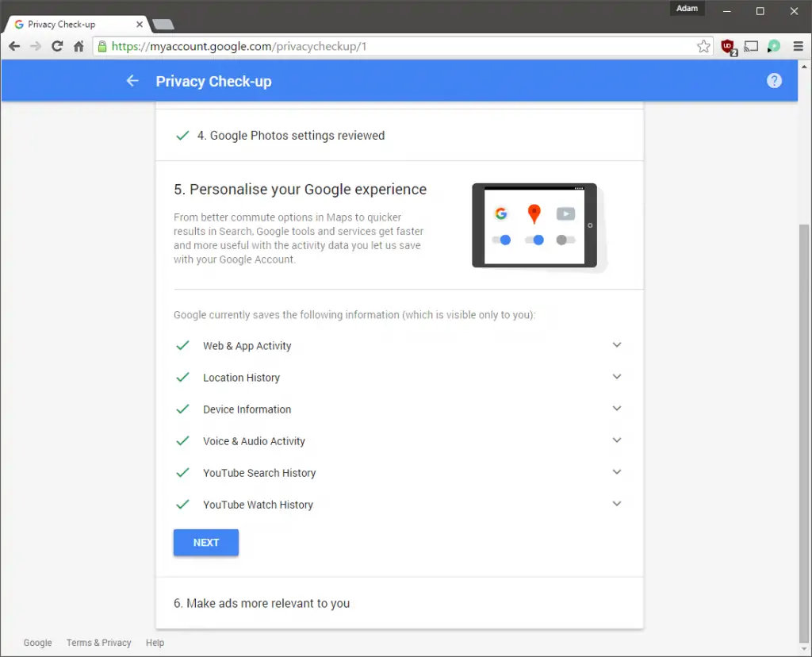Click the Web & App Activity green checkmark
Viewport: 812px width, 657px height.
click(183, 346)
